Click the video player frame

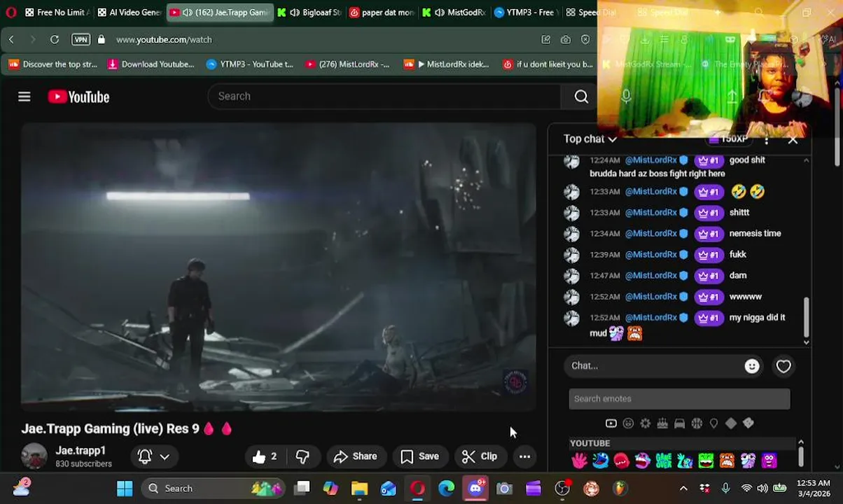click(279, 266)
